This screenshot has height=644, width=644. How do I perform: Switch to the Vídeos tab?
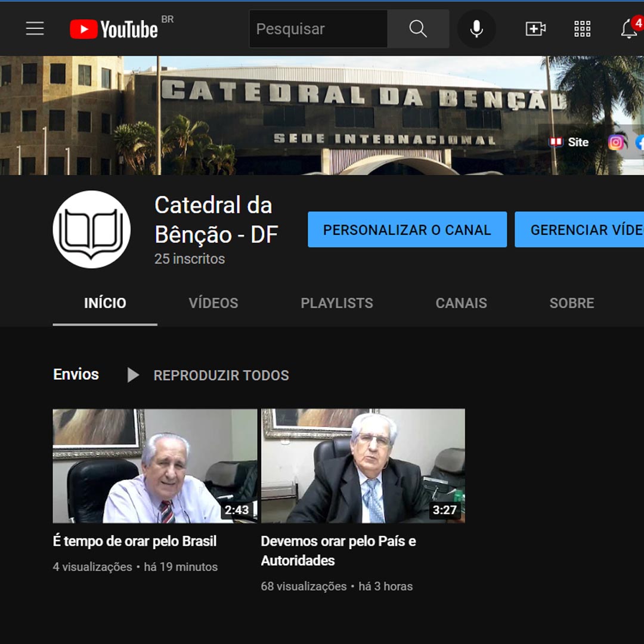point(213,303)
